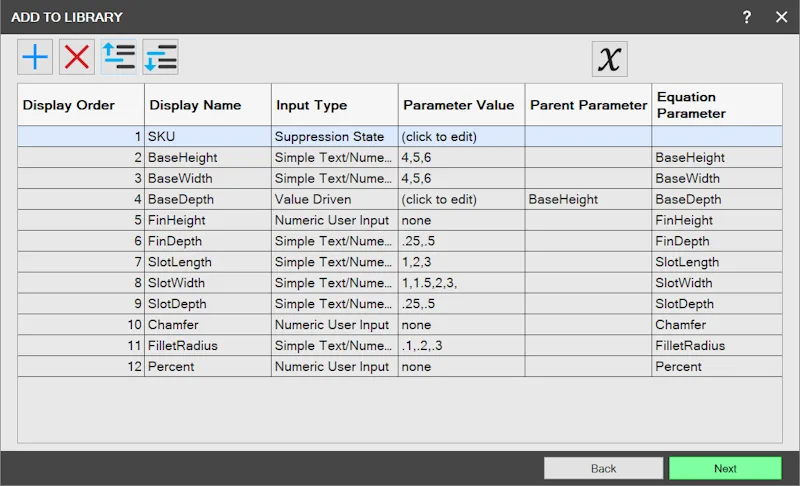Image resolution: width=800 pixels, height=486 pixels.
Task: Click SlotLength in the Equation Parameter column
Action: point(717,262)
